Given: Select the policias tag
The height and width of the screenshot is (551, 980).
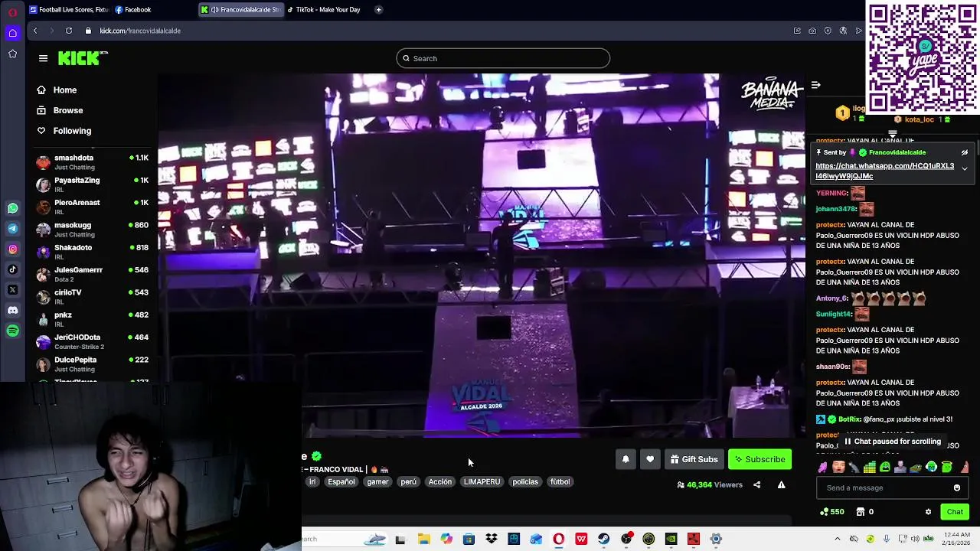Looking at the screenshot, I should click(x=525, y=482).
